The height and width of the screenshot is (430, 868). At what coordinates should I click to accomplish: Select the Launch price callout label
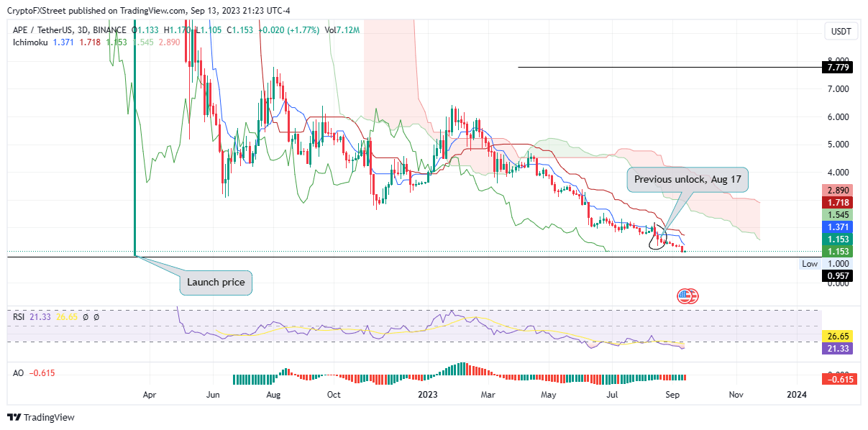pos(216,282)
